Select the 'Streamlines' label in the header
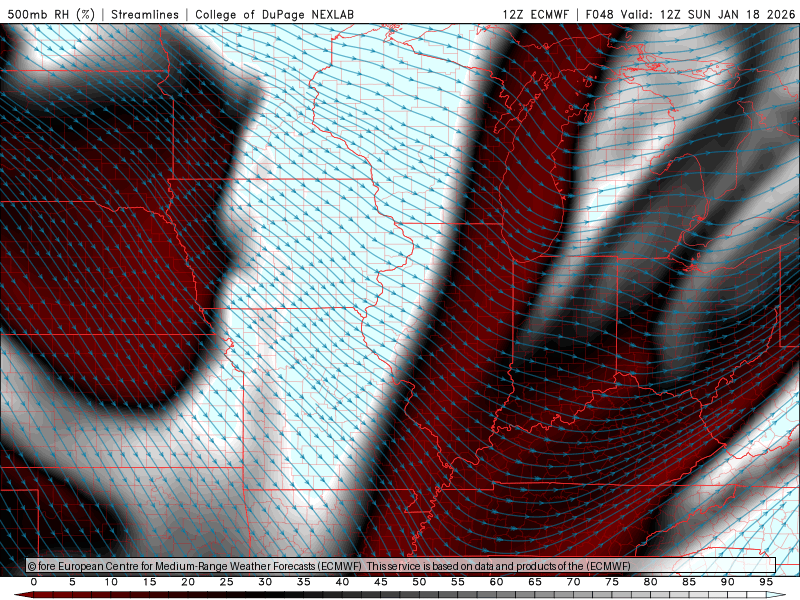The image size is (800, 600). point(145,14)
